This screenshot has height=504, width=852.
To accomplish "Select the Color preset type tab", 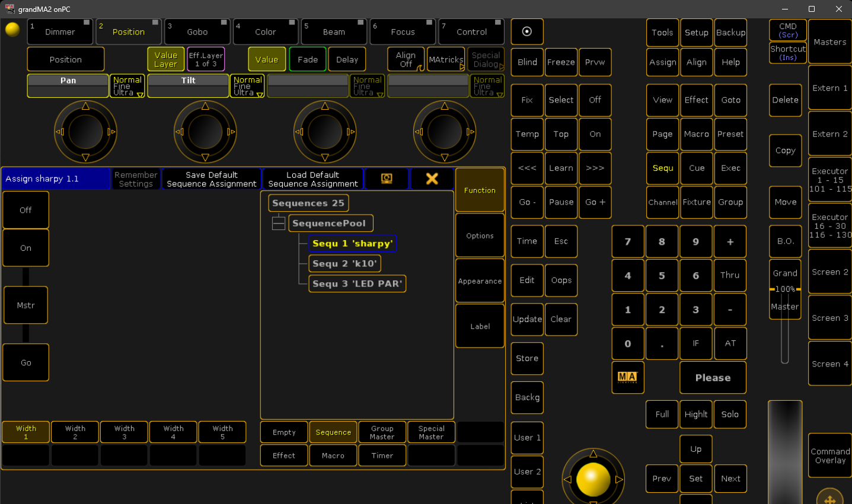I will point(265,31).
